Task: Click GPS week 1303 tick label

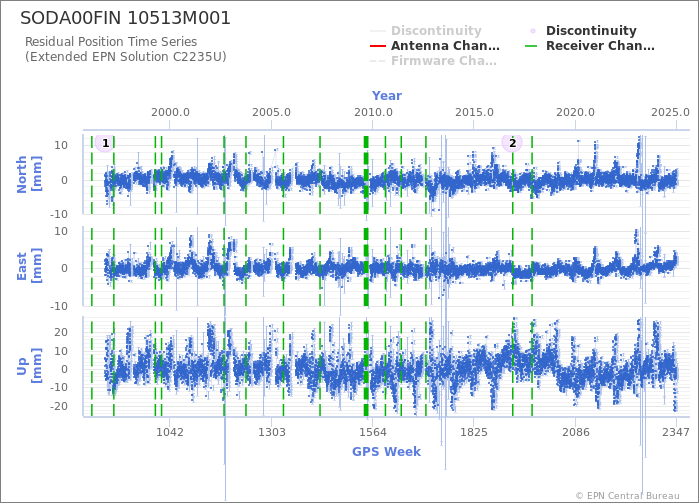Action: pyautogui.click(x=271, y=432)
